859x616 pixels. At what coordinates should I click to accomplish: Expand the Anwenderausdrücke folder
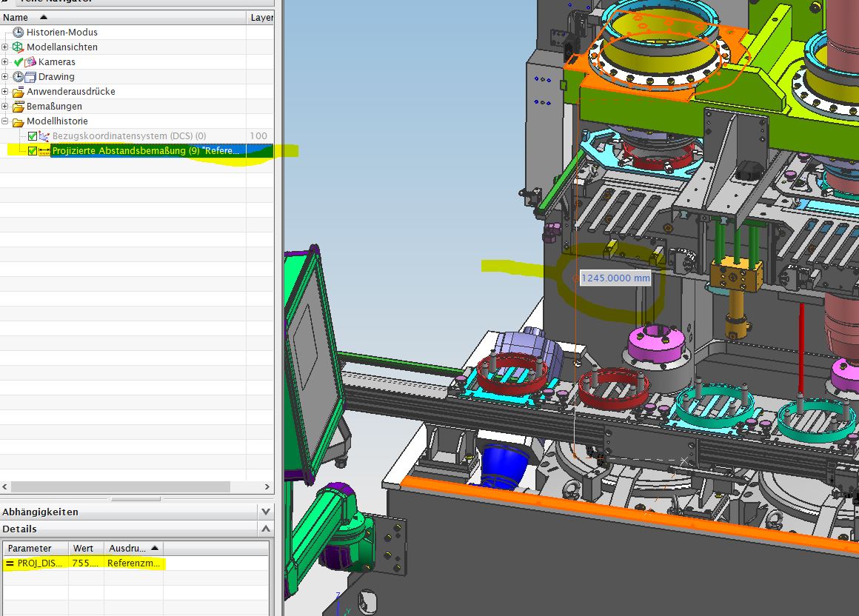click(x=5, y=92)
